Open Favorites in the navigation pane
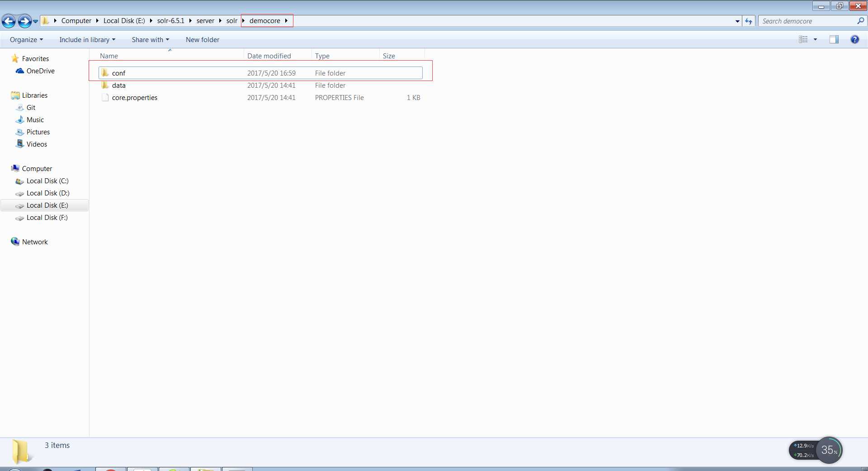This screenshot has width=868, height=471. click(35, 59)
